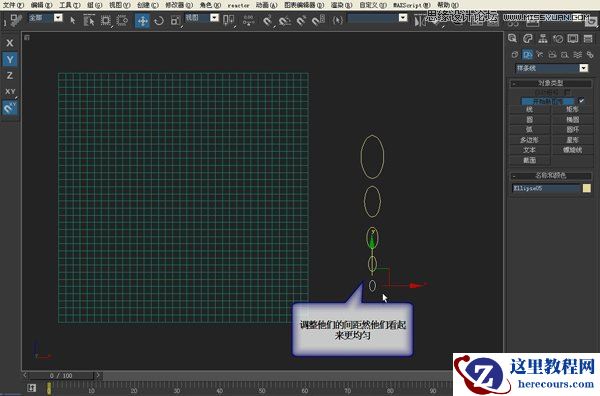This screenshot has width=600, height=396.
Task: Toggle the Spinner Snap icon
Action: [318, 20]
